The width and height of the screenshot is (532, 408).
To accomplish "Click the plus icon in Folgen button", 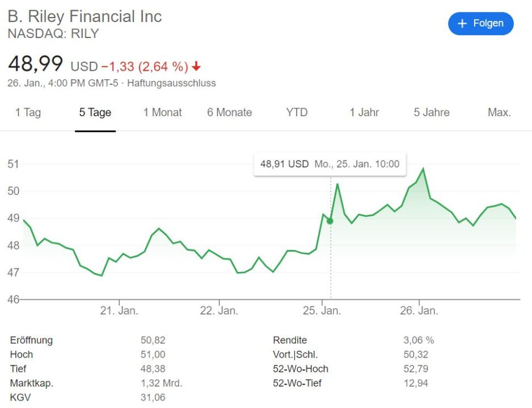I will (x=462, y=23).
